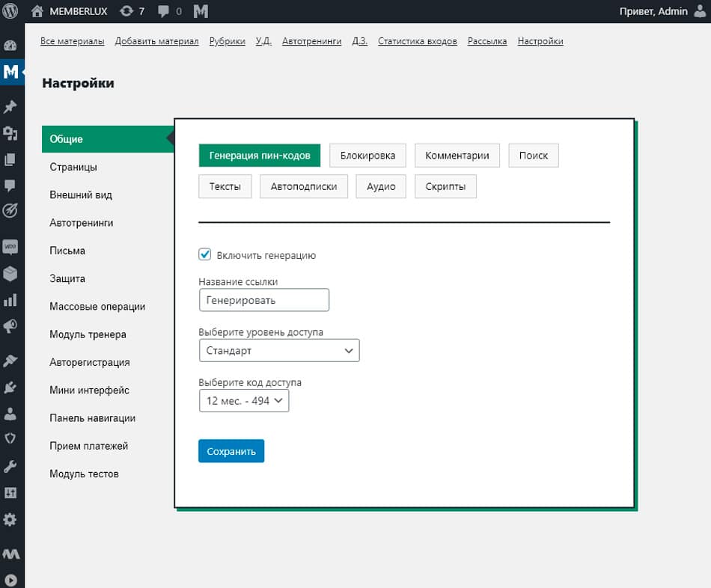Screen dimensions: 711x588
Task: Open the WooCommerce icon in sidebar
Action: click(x=10, y=246)
